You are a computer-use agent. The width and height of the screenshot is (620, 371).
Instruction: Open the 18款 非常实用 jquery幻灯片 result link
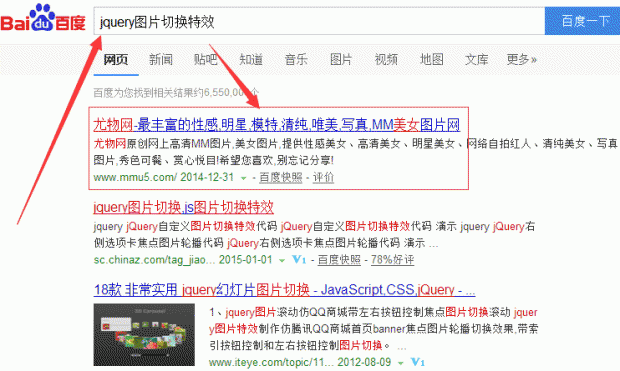pyautogui.click(x=284, y=290)
